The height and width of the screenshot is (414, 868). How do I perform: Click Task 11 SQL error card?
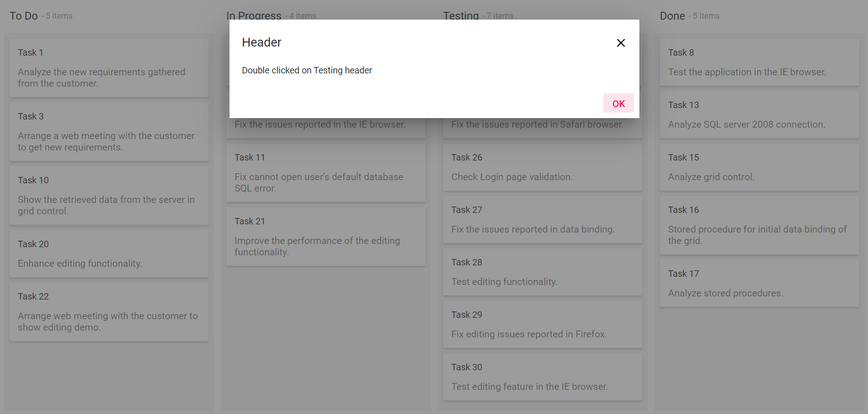326,173
